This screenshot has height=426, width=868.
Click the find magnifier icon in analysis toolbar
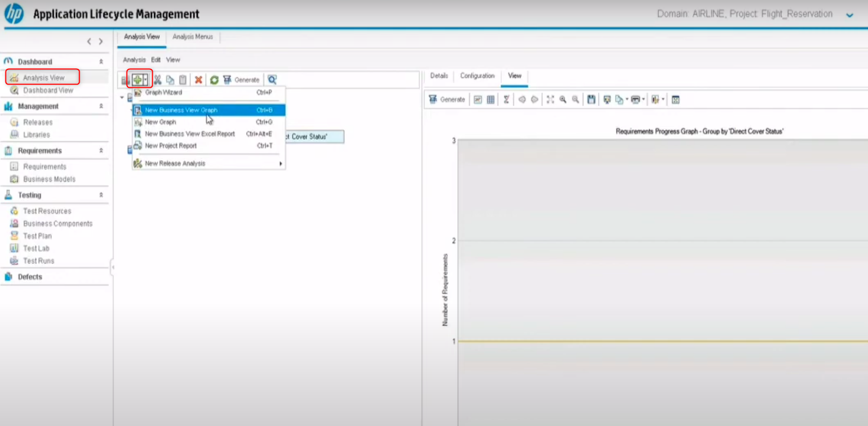(272, 80)
